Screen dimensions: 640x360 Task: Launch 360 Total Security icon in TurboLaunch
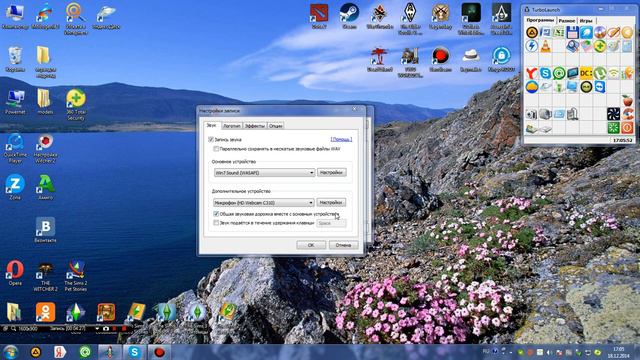tap(600, 46)
